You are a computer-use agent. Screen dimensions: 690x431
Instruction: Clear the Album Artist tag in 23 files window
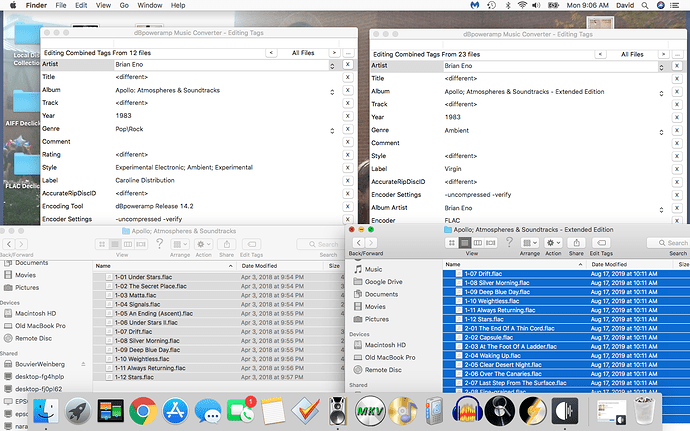coord(677,208)
